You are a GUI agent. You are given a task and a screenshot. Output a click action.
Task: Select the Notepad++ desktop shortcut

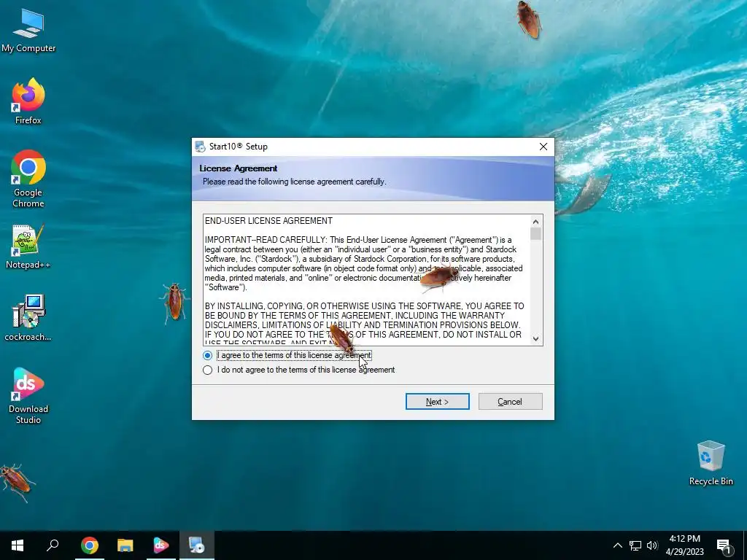pyautogui.click(x=28, y=247)
